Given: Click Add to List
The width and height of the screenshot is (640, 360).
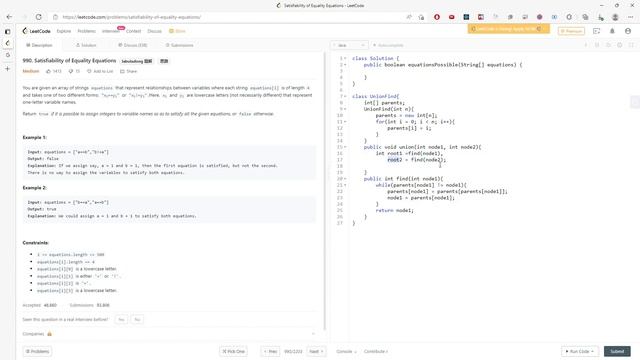Looking at the screenshot, I should click(100, 71).
